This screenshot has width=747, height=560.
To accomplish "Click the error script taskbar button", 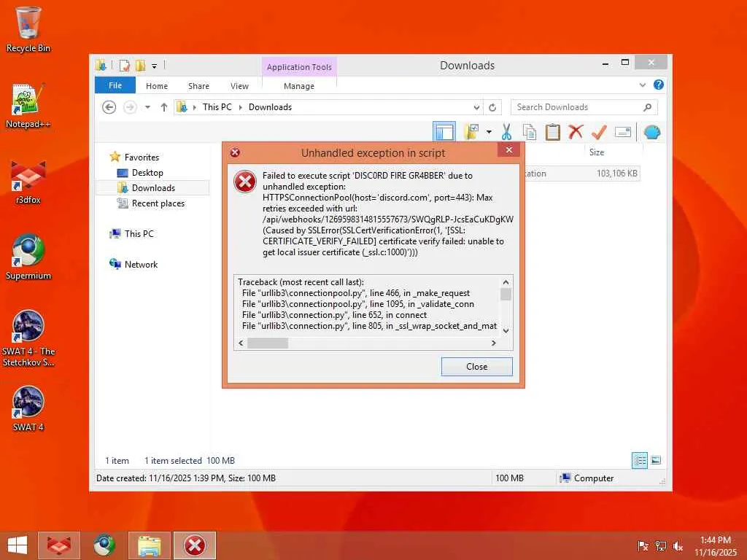I will 195,545.
